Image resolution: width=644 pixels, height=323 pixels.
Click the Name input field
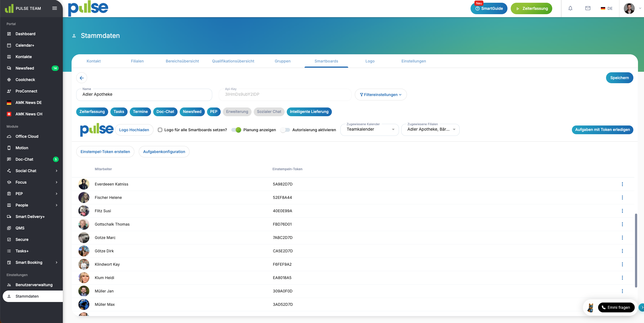(144, 95)
